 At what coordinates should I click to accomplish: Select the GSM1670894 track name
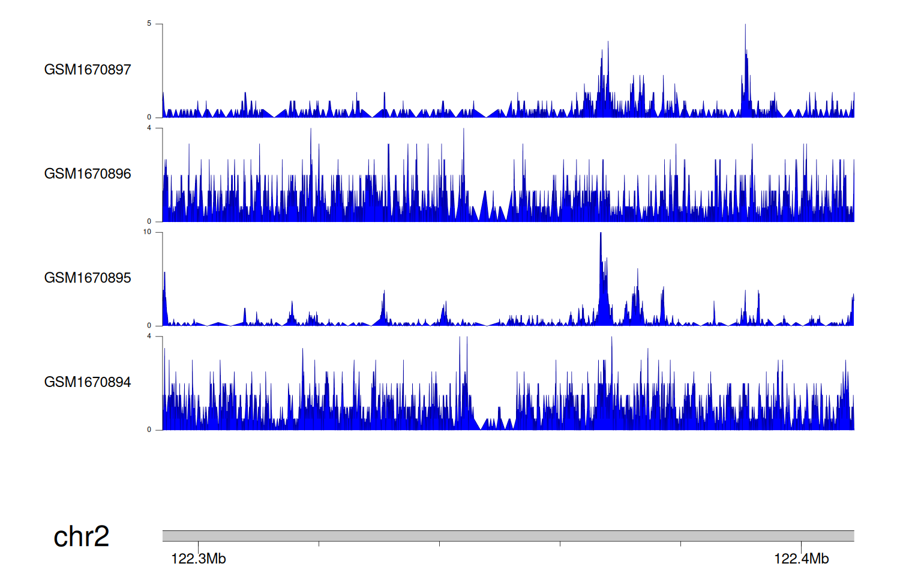[x=88, y=382]
